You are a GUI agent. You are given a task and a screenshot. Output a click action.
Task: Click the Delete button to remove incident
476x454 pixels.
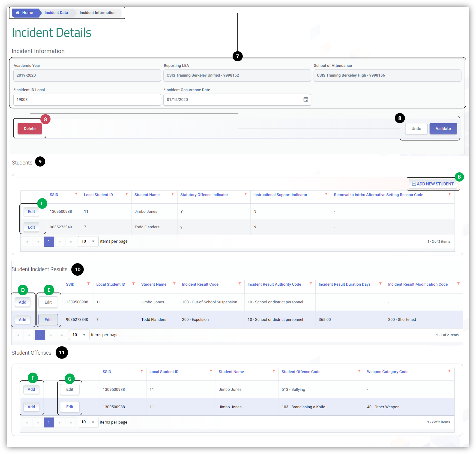click(x=30, y=128)
